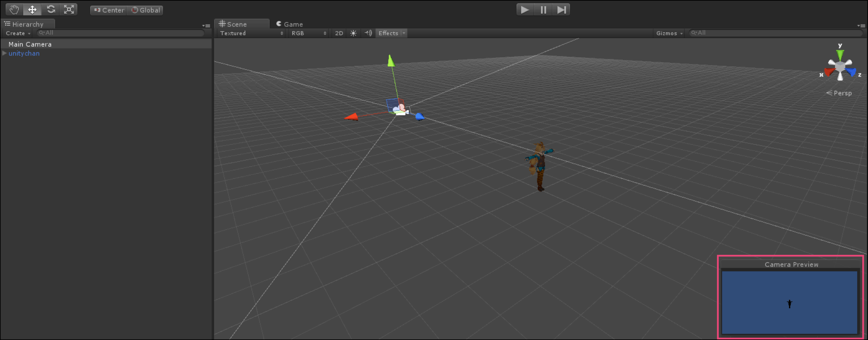Expand the unitychan tree item
The height and width of the screenshot is (340, 868).
click(x=4, y=53)
